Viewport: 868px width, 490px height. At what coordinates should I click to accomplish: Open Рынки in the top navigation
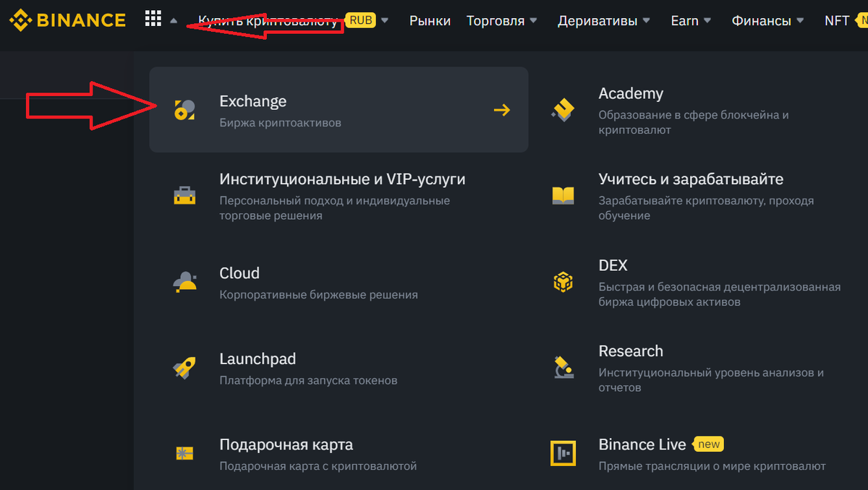click(430, 21)
